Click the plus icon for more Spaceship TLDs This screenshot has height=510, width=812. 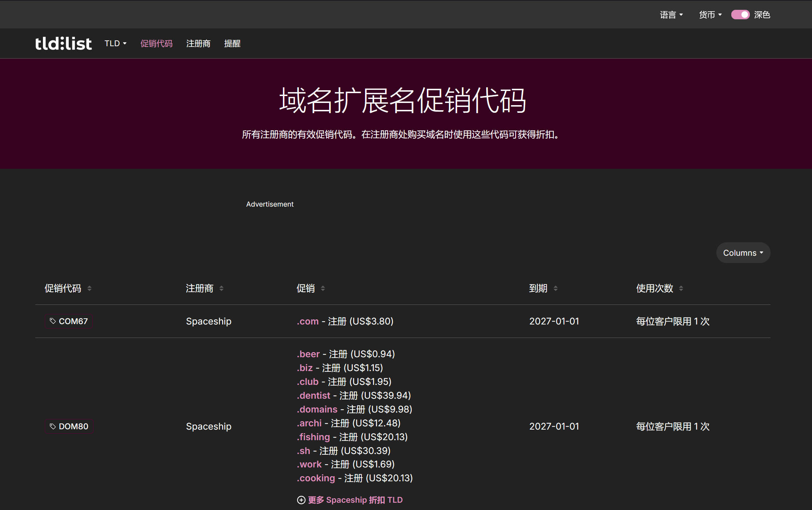[301, 500]
